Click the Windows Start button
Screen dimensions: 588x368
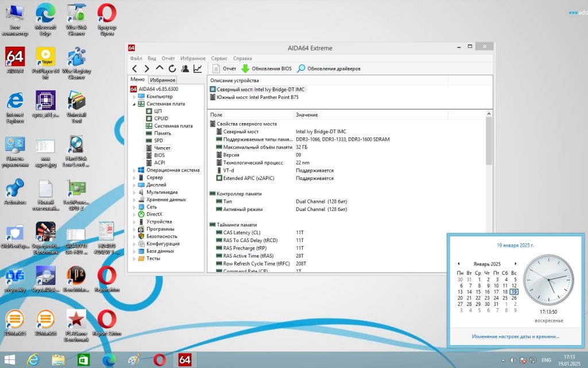9,360
